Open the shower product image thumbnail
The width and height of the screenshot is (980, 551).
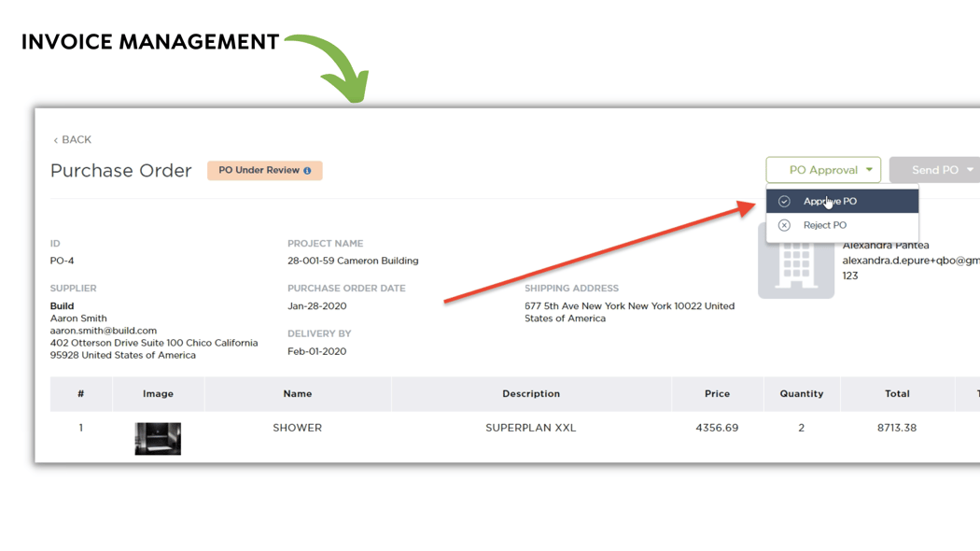[158, 438]
